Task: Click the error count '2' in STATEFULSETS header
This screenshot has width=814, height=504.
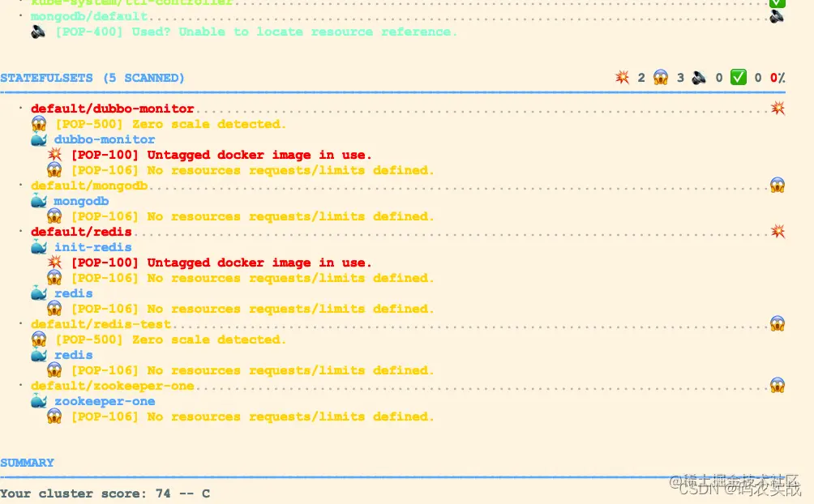Action: [x=641, y=78]
